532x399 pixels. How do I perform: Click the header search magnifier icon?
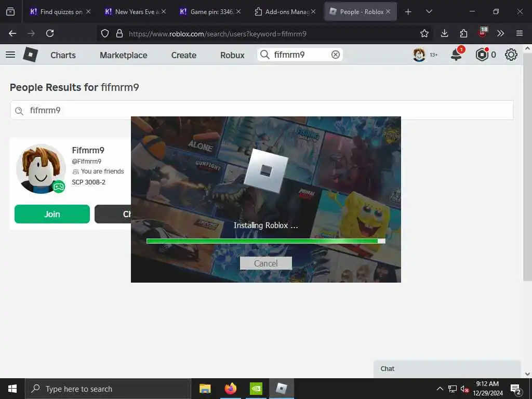(264, 55)
